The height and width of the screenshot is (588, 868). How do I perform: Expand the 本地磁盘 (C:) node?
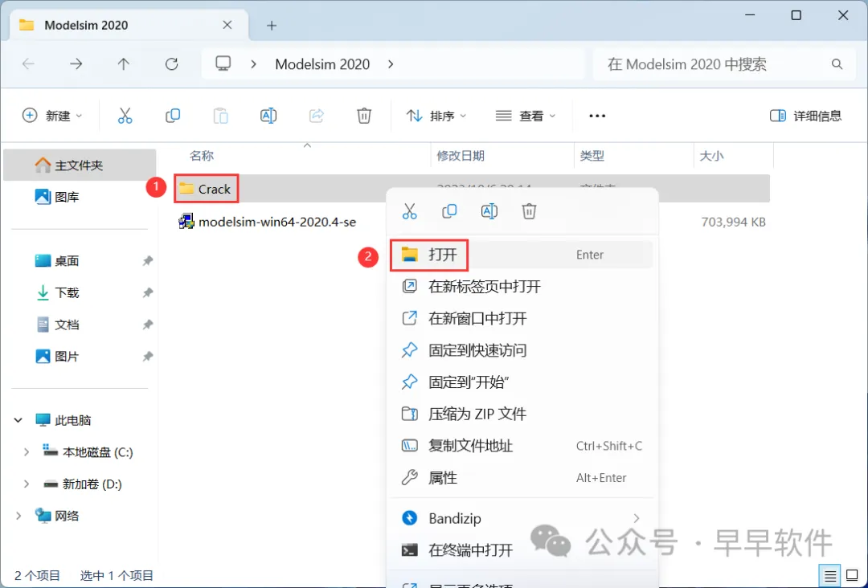pyautogui.click(x=26, y=452)
